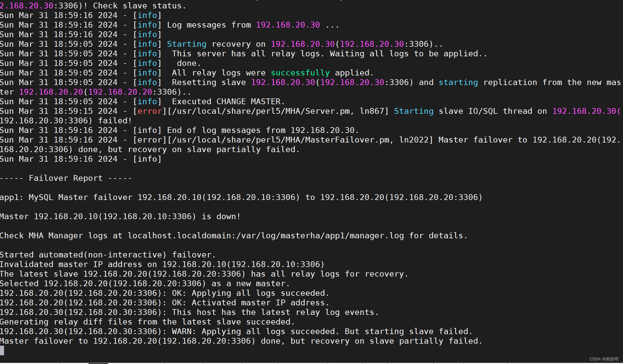The width and height of the screenshot is (623, 364).
Task: Click 'Resetting slave' text in the log
Action: pyautogui.click(x=209, y=82)
